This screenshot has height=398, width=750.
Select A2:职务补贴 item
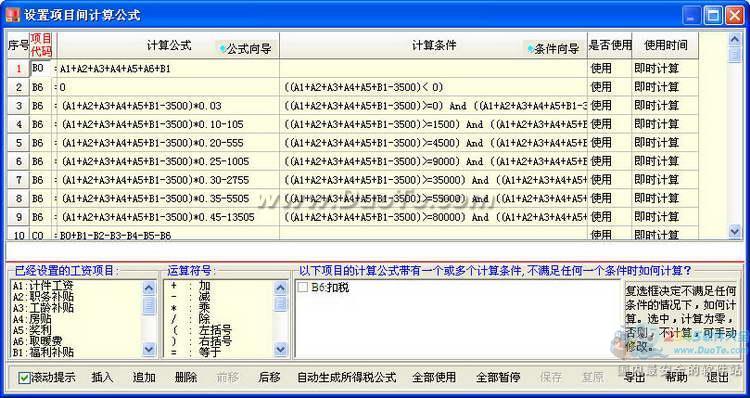click(43, 297)
